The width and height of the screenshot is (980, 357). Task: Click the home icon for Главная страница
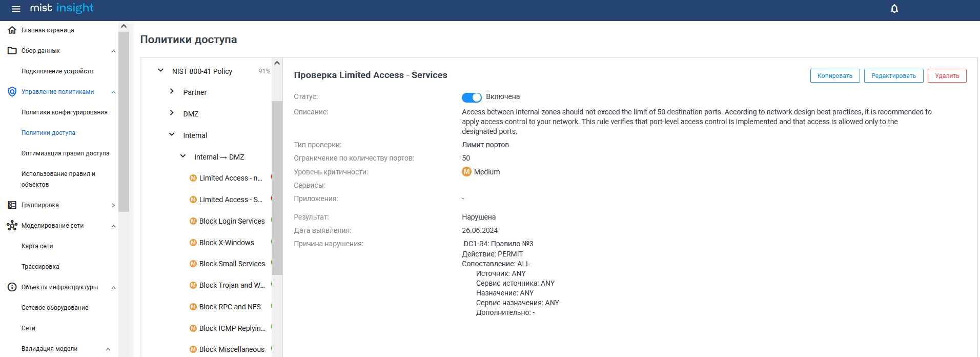(x=12, y=30)
